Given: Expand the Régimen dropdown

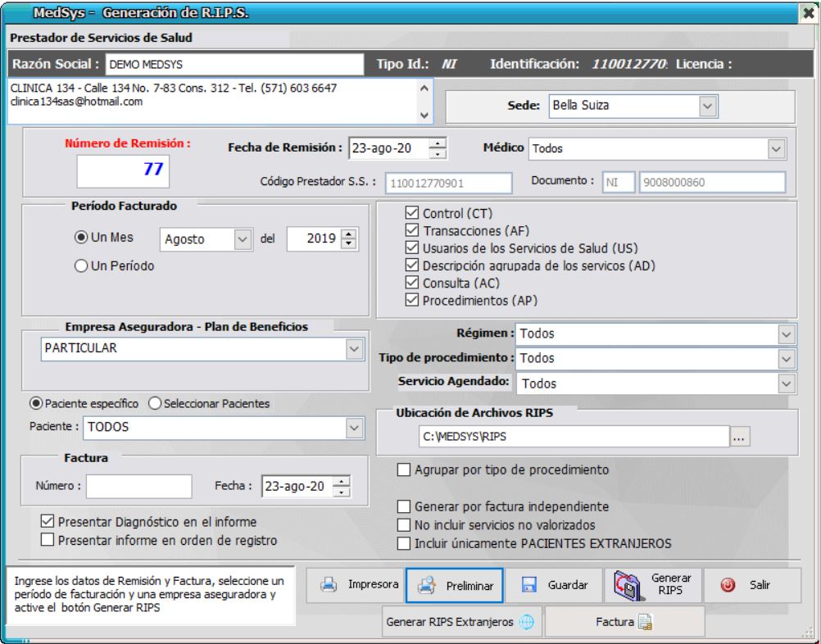Looking at the screenshot, I should (x=787, y=333).
